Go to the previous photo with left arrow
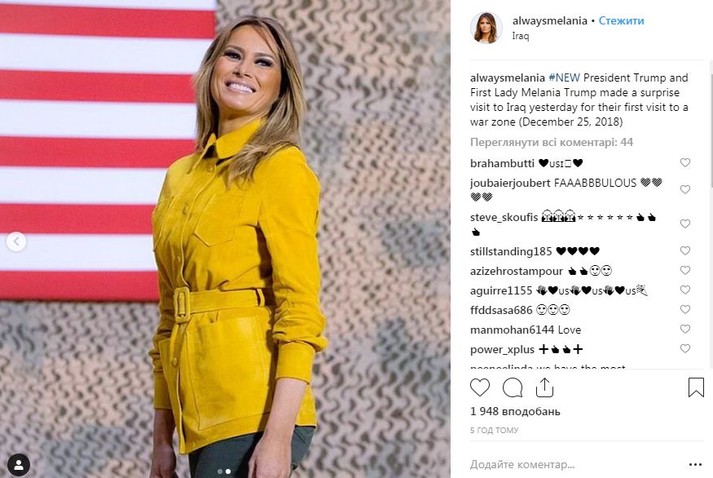Screen dimensions: 713x478 tap(16, 242)
